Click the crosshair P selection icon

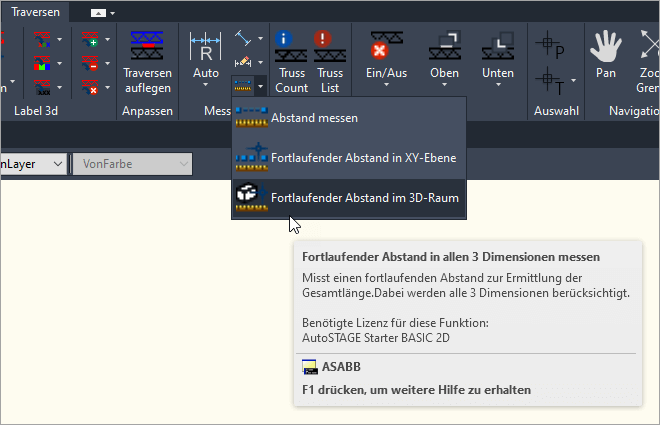pyautogui.click(x=550, y=44)
